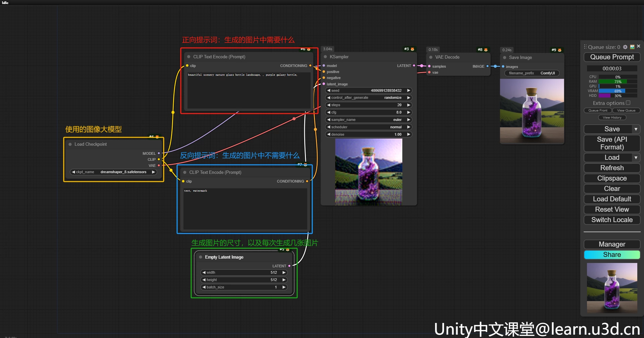Increase width using the right arrow
Viewport: 644px width, 338px height.
(x=284, y=273)
